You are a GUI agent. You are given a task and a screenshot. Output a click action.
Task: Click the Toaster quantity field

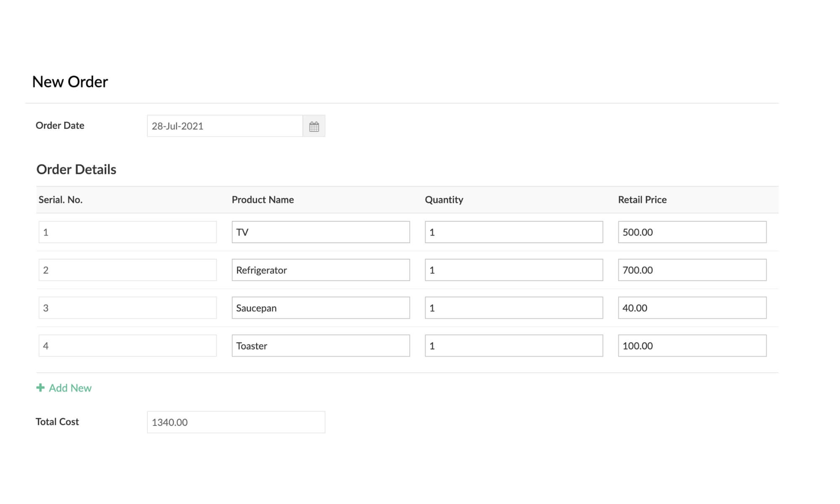[514, 346]
